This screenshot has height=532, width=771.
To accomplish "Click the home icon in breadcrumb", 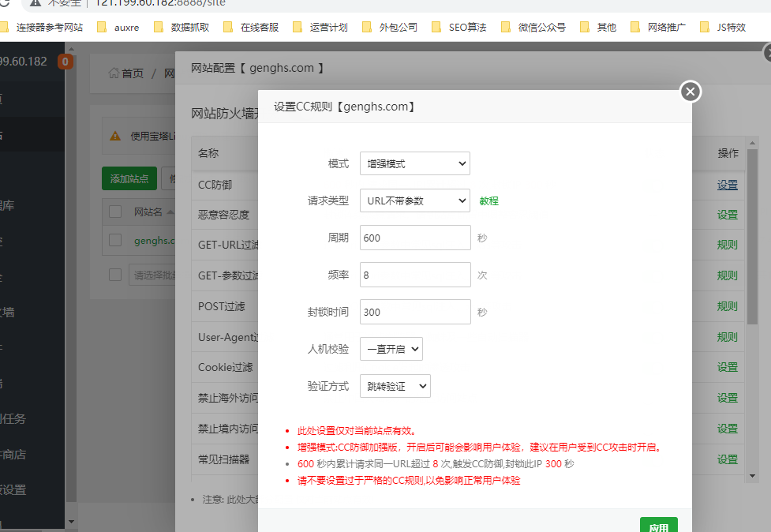I will pyautogui.click(x=114, y=73).
